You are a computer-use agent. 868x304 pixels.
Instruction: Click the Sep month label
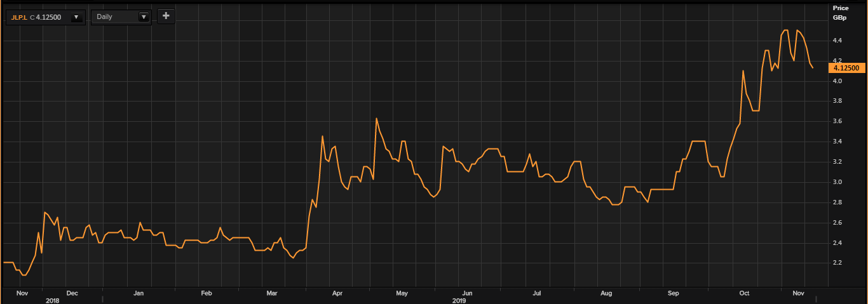(674, 294)
